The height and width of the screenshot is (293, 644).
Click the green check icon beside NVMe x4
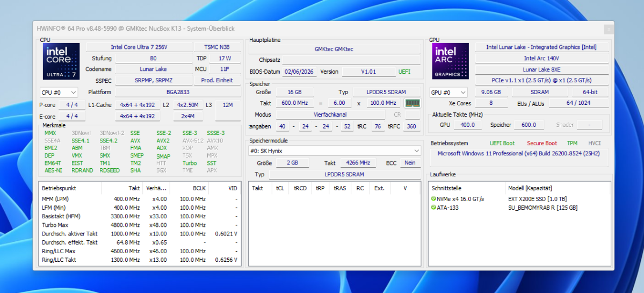point(433,199)
